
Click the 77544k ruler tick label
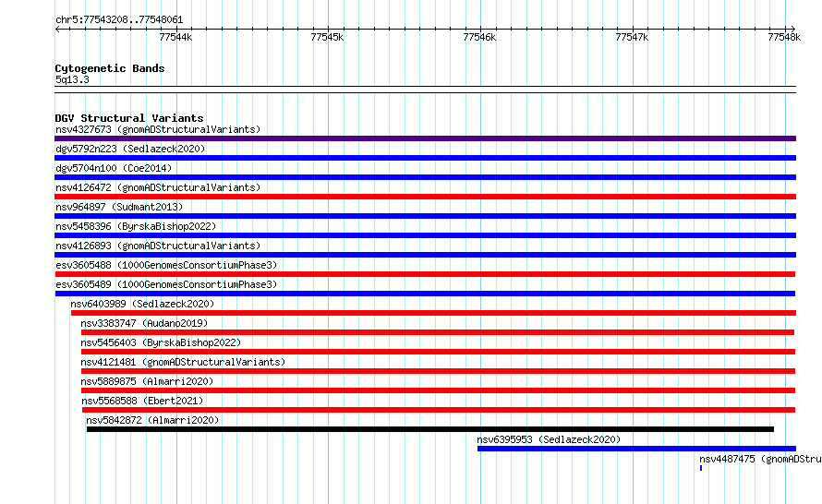[175, 37]
